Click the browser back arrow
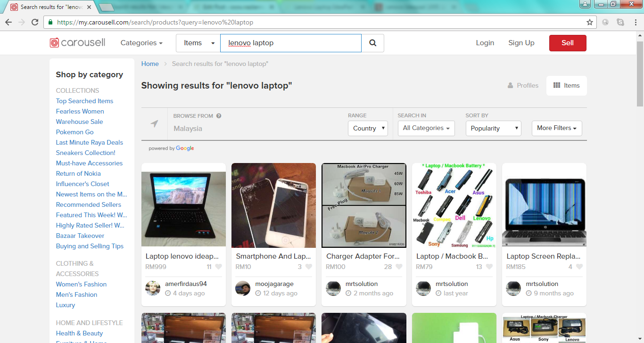 (9, 22)
